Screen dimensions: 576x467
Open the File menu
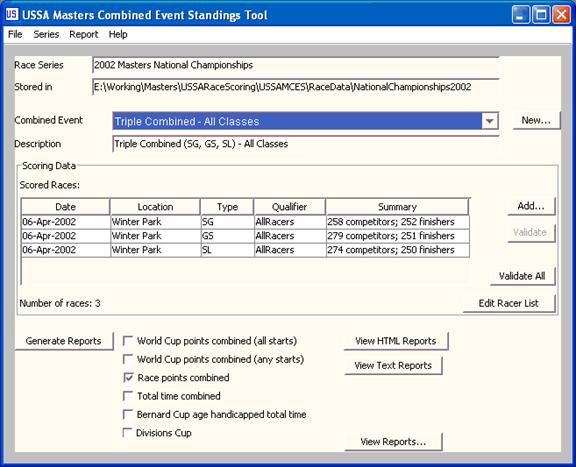[15, 34]
